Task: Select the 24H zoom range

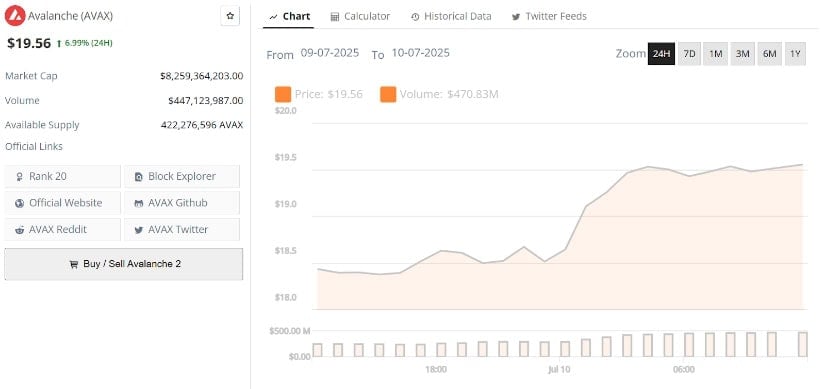Action: (661, 54)
